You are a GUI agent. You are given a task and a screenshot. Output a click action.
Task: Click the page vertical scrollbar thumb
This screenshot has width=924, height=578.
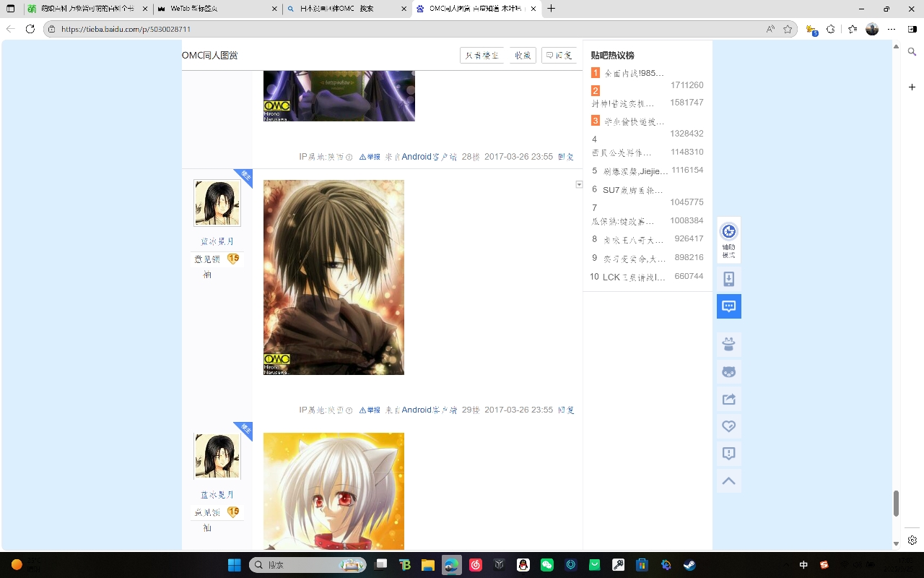(896, 503)
